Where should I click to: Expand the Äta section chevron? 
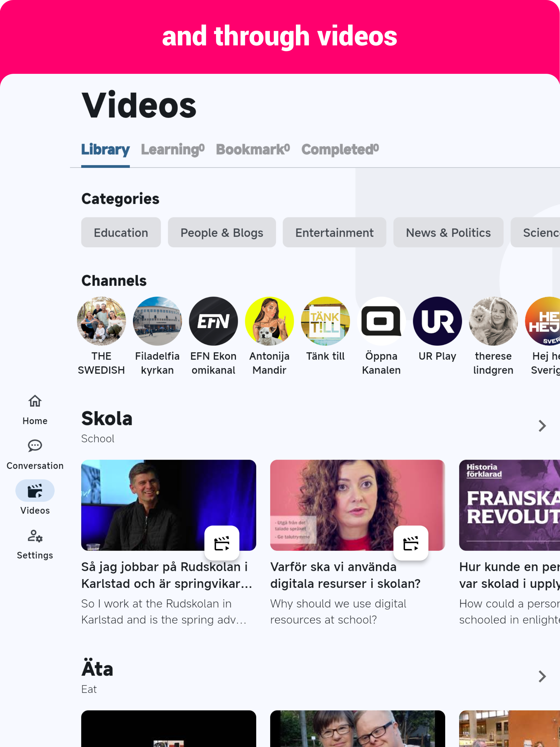[542, 676]
